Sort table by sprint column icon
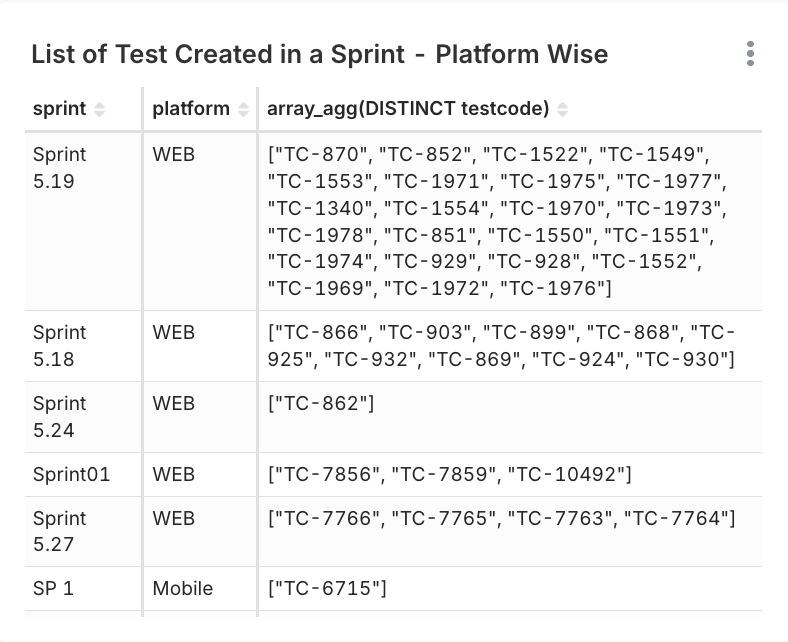Viewport: 788px width, 642px height. (x=100, y=110)
